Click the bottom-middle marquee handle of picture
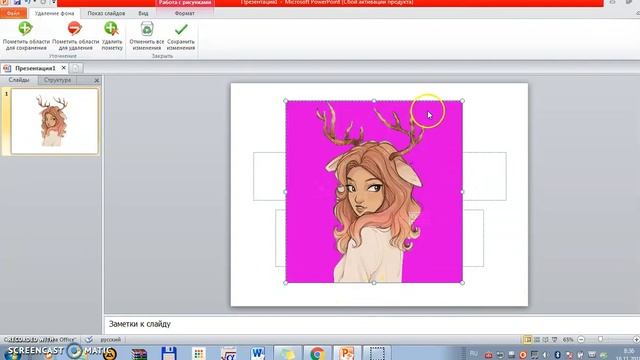Image resolution: width=640 pixels, height=360 pixels. 374,282
